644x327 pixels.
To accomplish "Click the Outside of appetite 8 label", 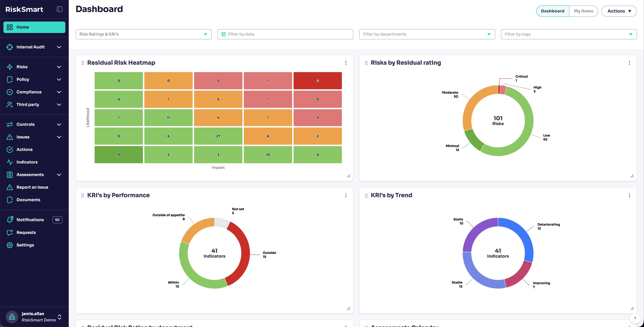I will [x=169, y=217].
